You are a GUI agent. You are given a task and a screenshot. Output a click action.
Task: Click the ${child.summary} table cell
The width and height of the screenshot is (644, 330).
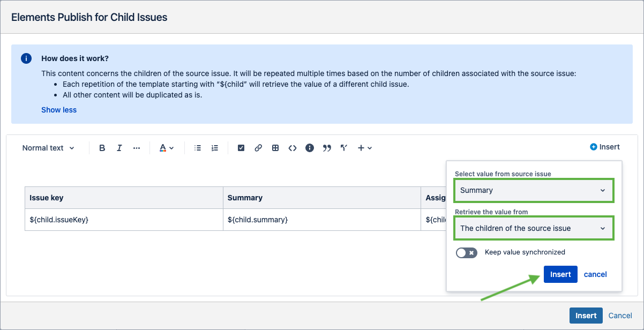pyautogui.click(x=321, y=220)
